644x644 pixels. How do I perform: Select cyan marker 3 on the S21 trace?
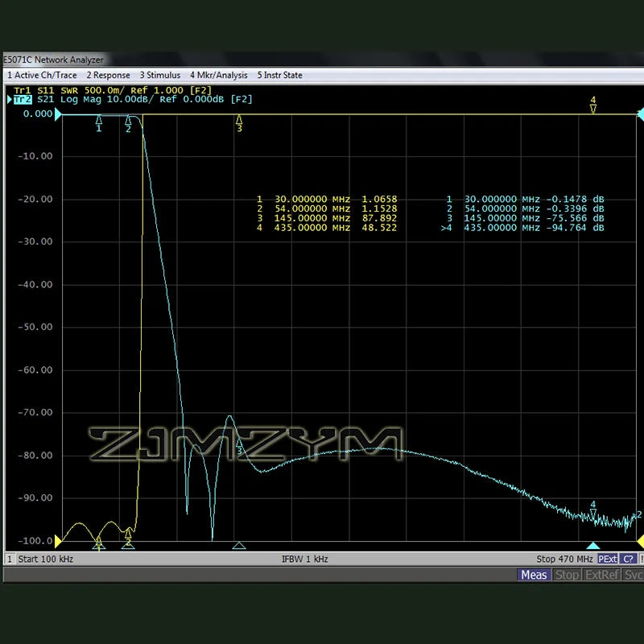point(239,447)
